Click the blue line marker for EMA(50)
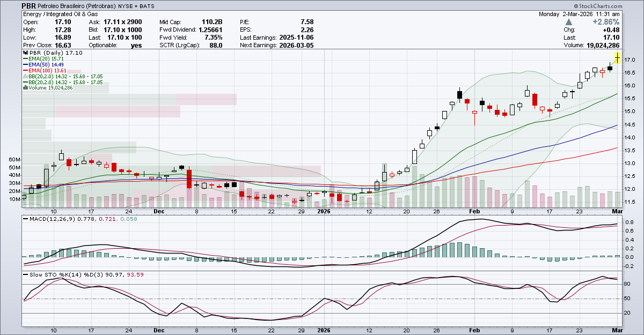The image size is (644, 335). (x=25, y=65)
